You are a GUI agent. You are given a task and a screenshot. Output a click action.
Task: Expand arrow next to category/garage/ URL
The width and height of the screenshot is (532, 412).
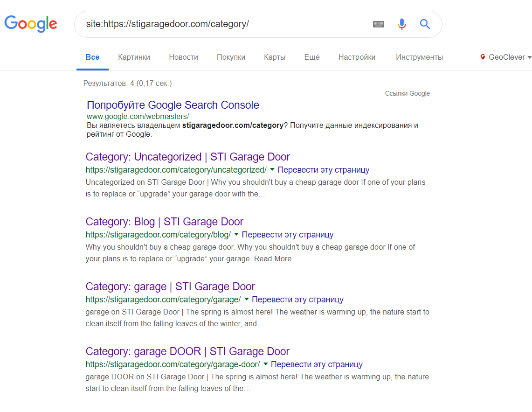(246, 299)
